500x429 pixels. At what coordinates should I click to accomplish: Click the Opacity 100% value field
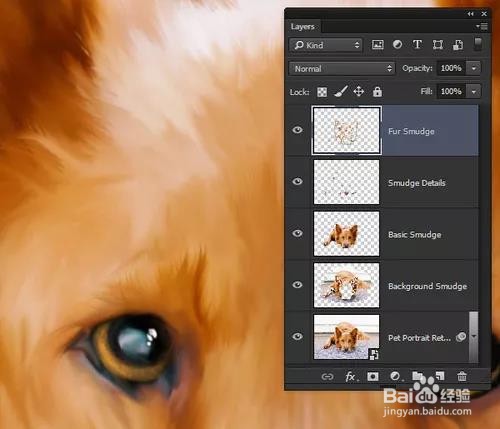[x=451, y=68]
